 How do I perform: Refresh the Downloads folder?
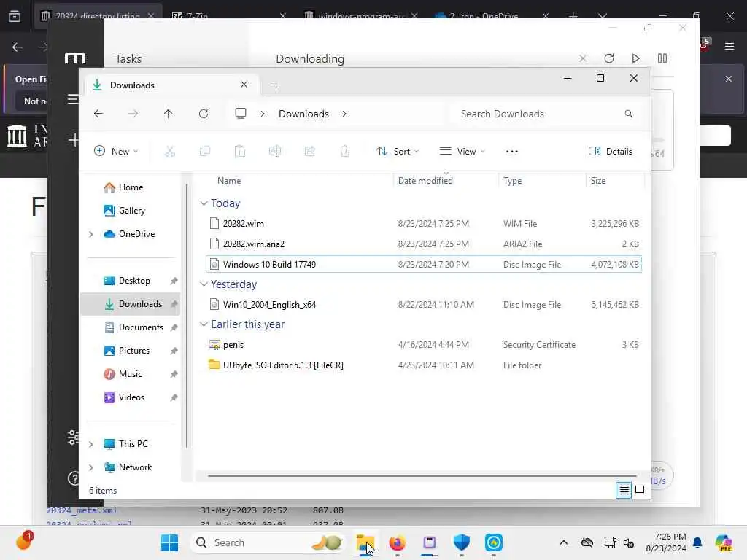click(204, 114)
